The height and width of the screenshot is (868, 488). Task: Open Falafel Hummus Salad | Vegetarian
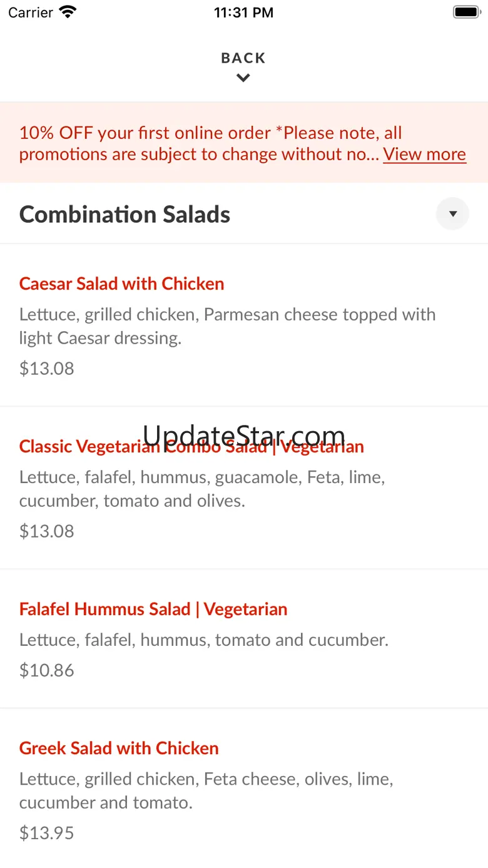[x=153, y=609]
